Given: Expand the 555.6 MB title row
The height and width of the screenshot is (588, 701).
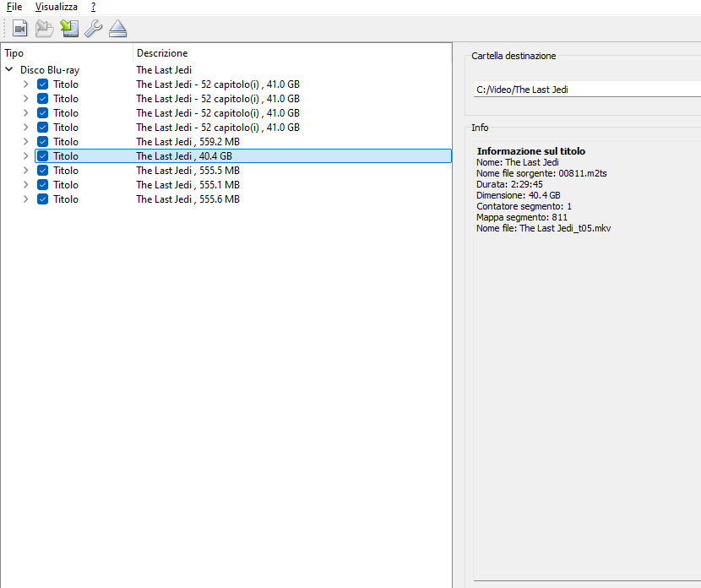Looking at the screenshot, I should [x=25, y=199].
